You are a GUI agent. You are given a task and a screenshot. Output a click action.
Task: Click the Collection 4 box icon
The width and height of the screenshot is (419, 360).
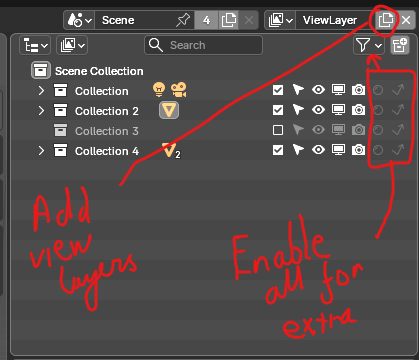tap(60, 150)
